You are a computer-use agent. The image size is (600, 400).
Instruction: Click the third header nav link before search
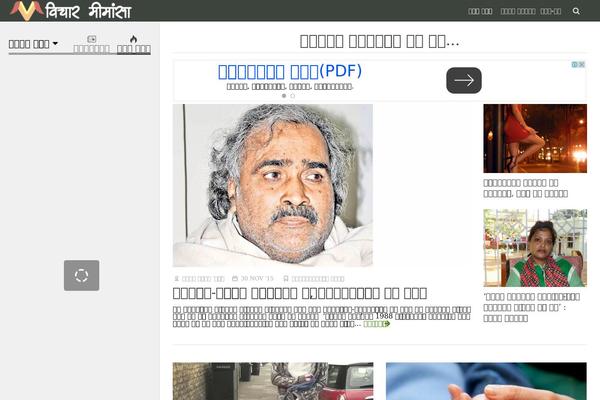(551, 11)
